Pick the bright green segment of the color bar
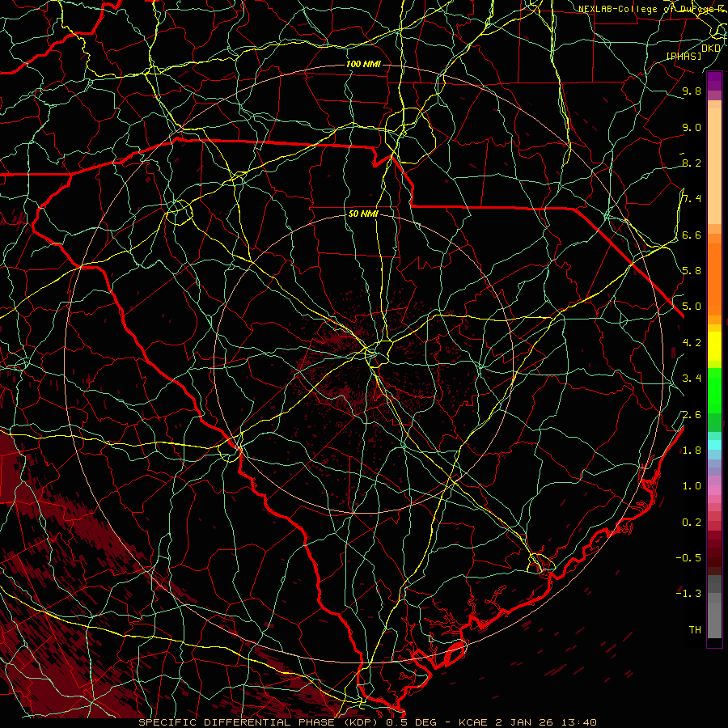 (714, 390)
